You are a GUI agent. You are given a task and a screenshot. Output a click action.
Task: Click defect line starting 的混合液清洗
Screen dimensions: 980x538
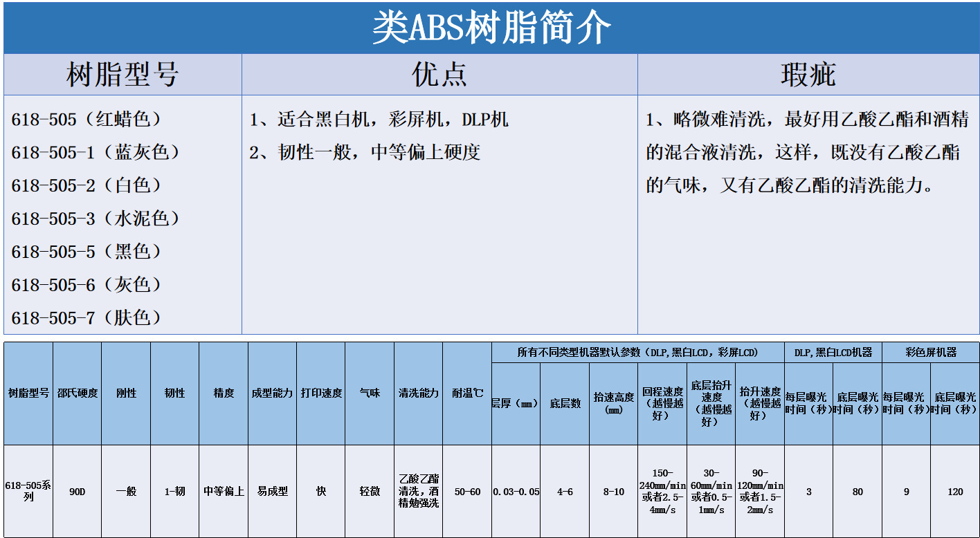coord(803,152)
